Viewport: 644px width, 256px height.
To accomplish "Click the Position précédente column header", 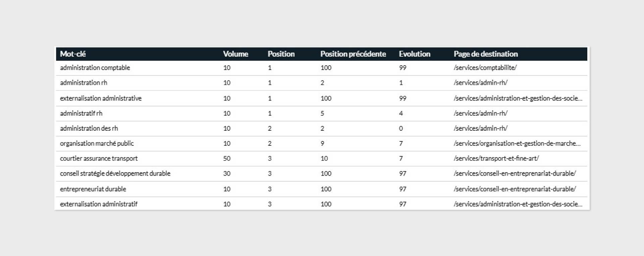I will [x=353, y=54].
